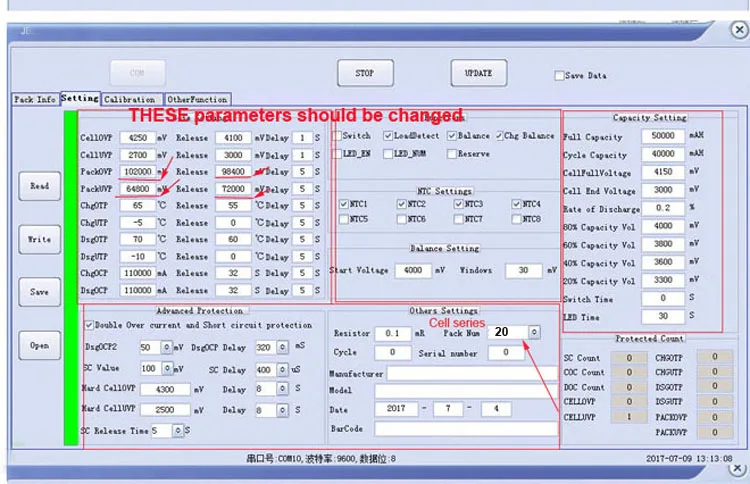750x484 pixels.
Task: Click the Save button
Action: 40,292
